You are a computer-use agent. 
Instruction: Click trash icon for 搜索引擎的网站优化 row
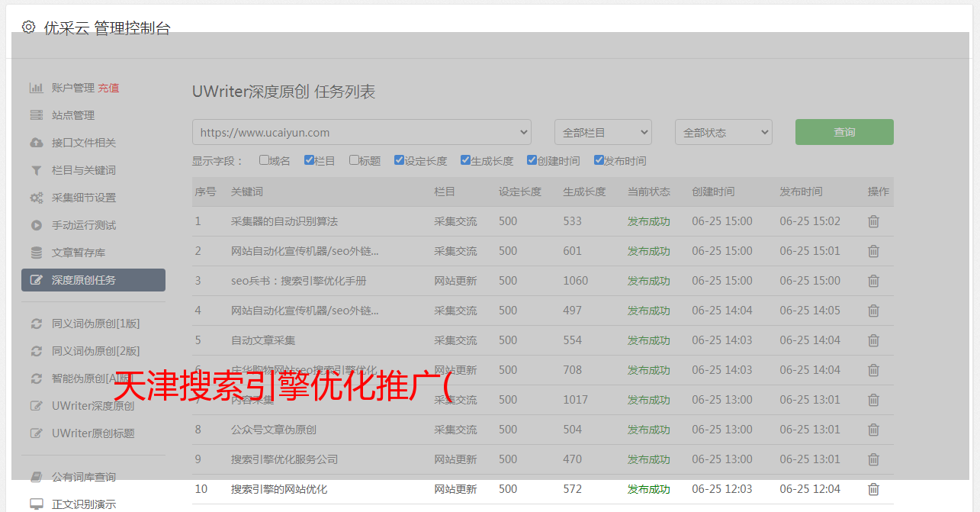[873, 489]
